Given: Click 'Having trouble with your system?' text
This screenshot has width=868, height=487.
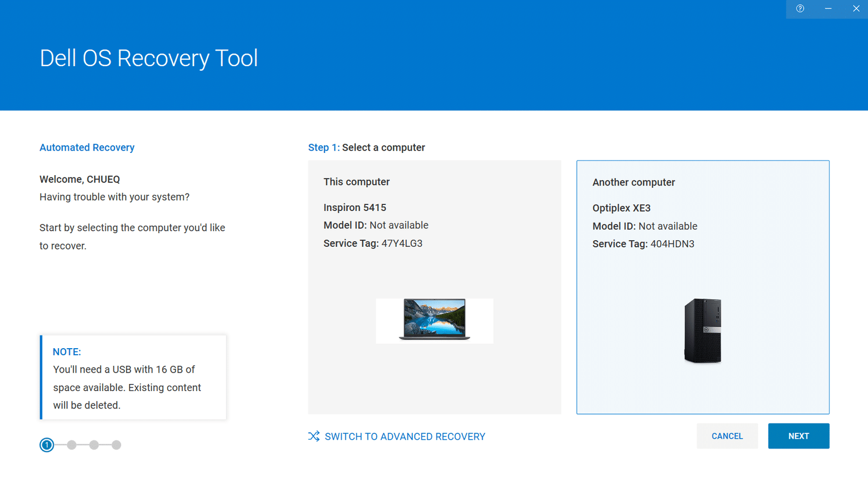Looking at the screenshot, I should (x=114, y=197).
